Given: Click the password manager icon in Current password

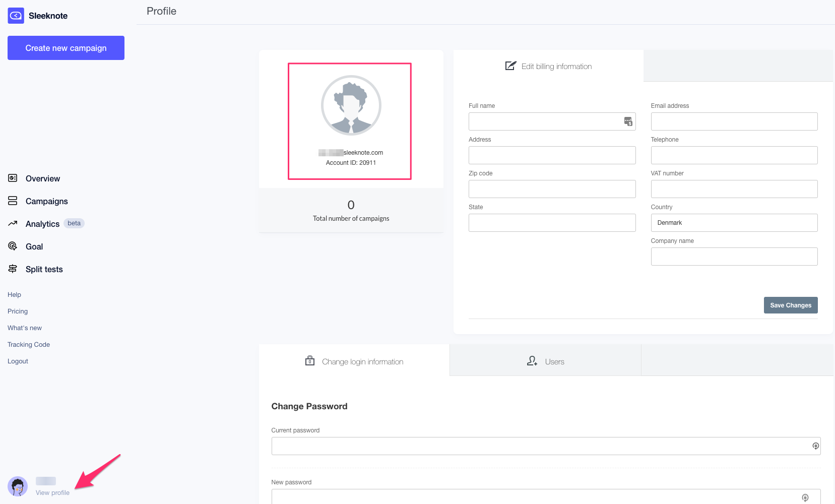Looking at the screenshot, I should [x=815, y=446].
